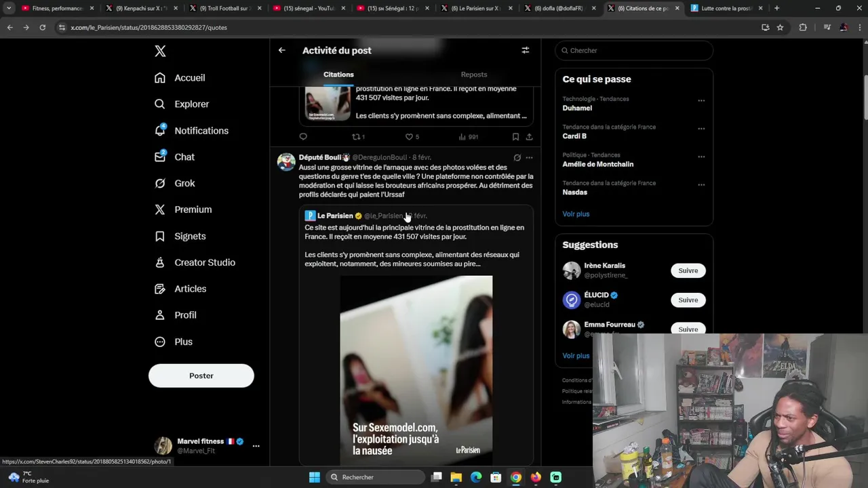The width and height of the screenshot is (868, 488).
Task: Click the Chercher search field
Action: (x=634, y=50)
